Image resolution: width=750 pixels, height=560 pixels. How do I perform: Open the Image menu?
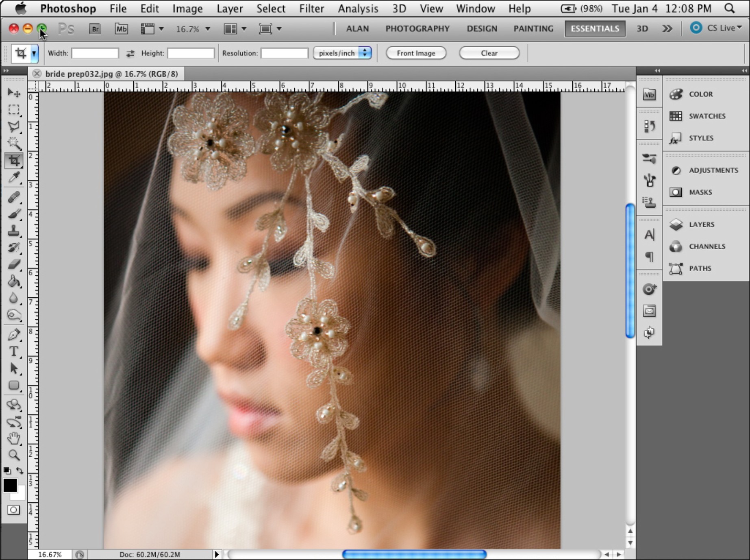pos(187,9)
